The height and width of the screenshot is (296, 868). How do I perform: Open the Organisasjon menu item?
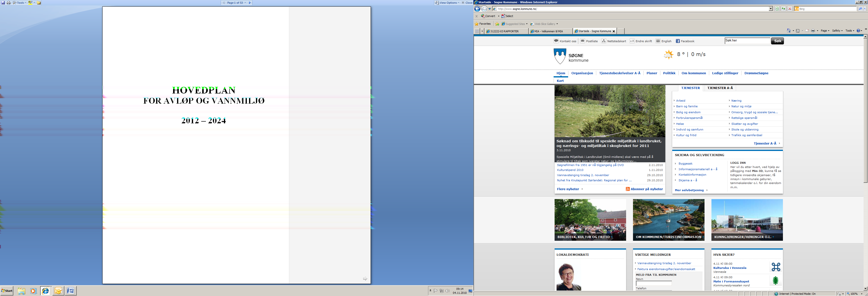tap(582, 73)
